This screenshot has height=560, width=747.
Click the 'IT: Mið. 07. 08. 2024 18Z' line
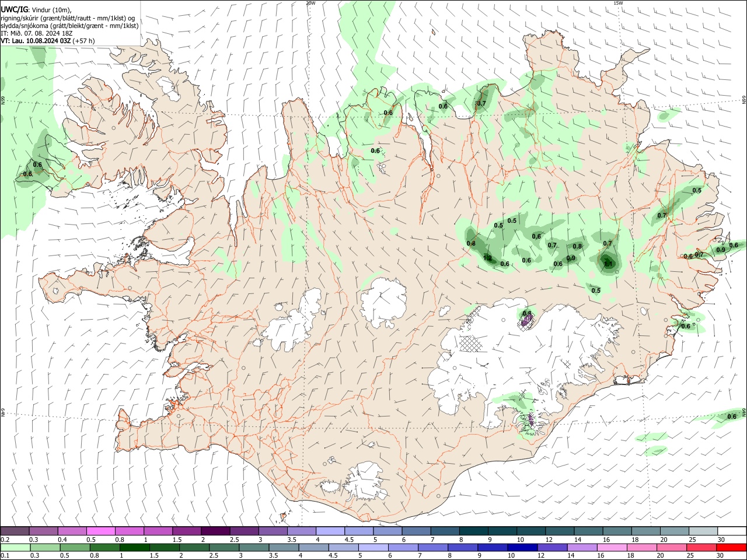click(x=36, y=33)
